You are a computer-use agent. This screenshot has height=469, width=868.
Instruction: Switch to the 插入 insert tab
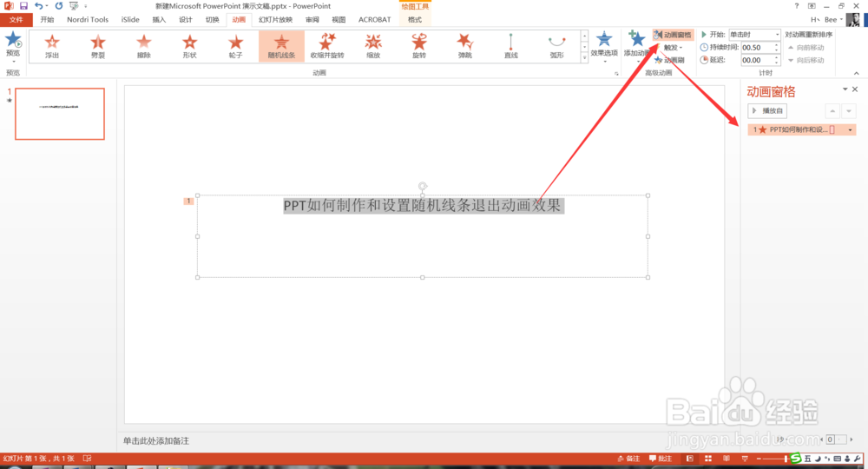point(159,19)
